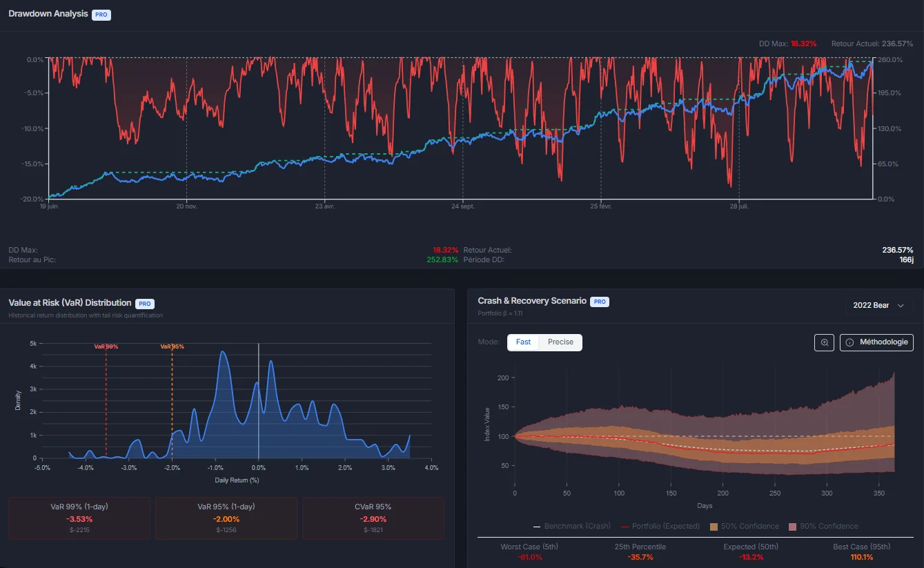Switch the scenario mode to Precise
Screen dimensions: 924x568
click(x=561, y=342)
